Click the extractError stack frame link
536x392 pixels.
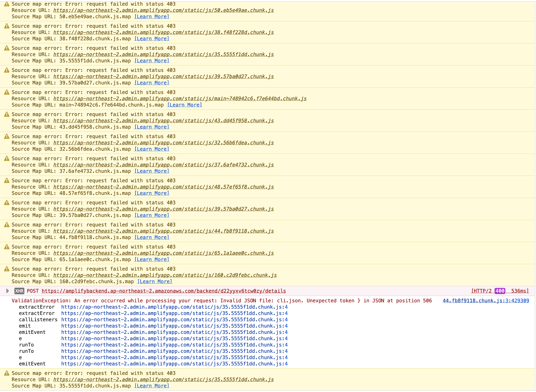coord(174,307)
